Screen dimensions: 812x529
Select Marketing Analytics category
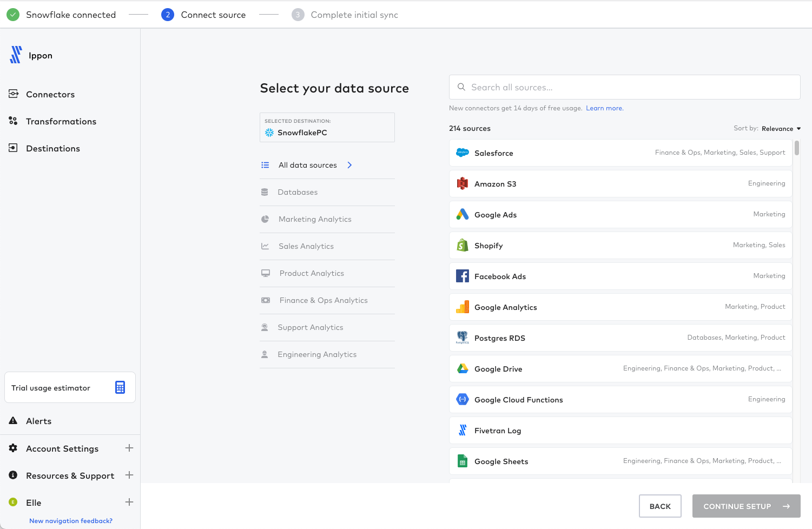point(327,219)
